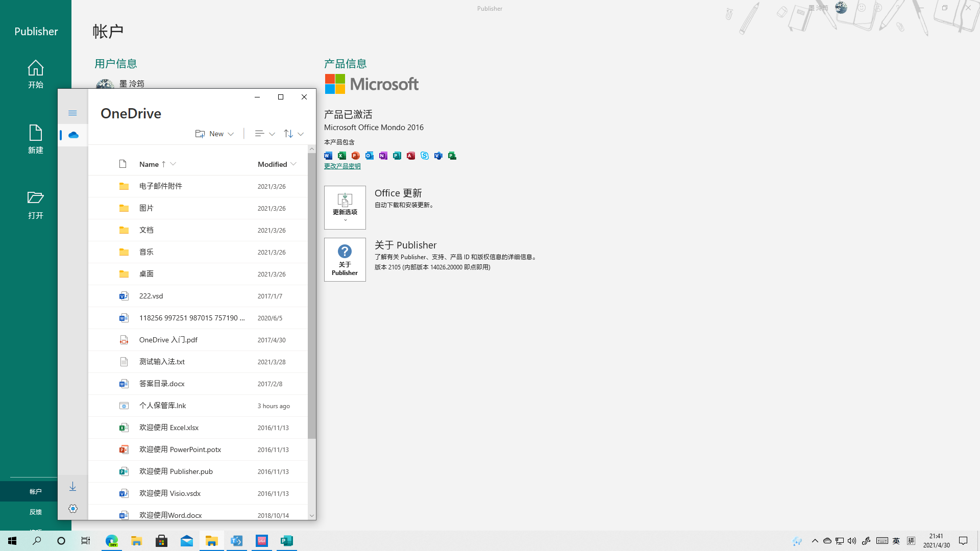Open the 音乐 folder
The width and height of the screenshot is (980, 551).
click(x=198, y=252)
